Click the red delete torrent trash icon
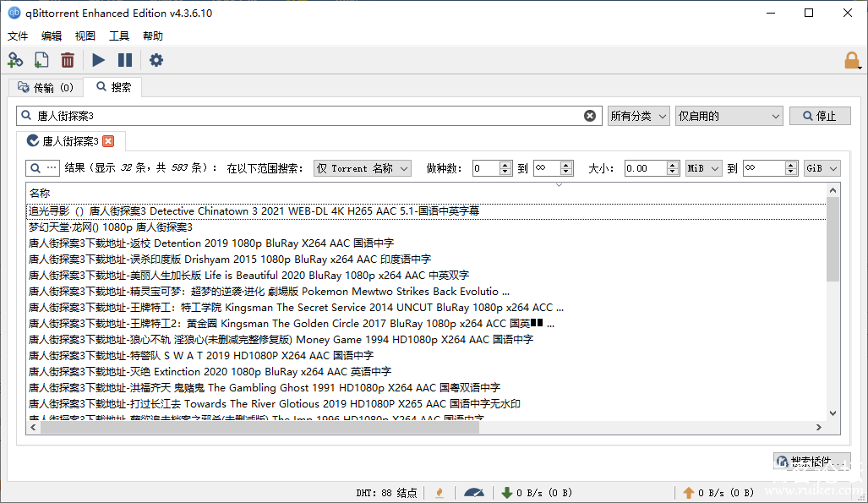 [x=68, y=60]
